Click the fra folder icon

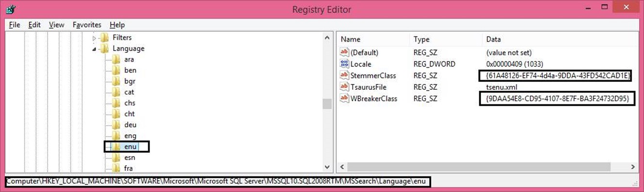tap(116, 168)
